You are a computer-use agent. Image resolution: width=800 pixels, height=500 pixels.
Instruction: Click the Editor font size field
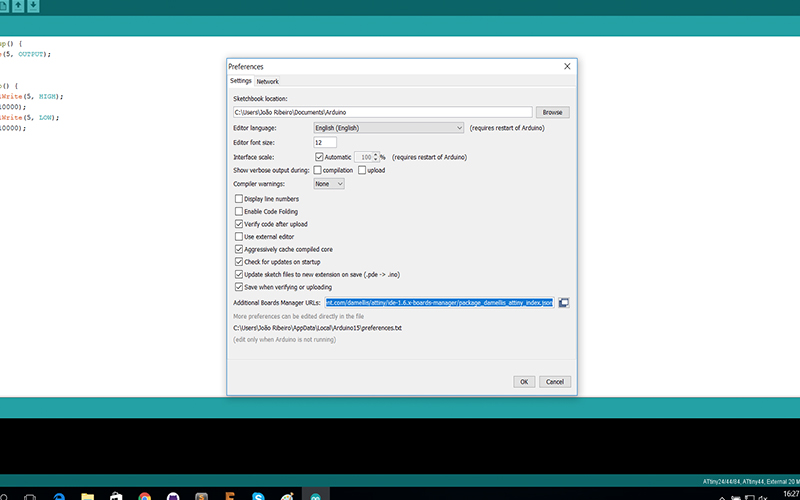325,142
